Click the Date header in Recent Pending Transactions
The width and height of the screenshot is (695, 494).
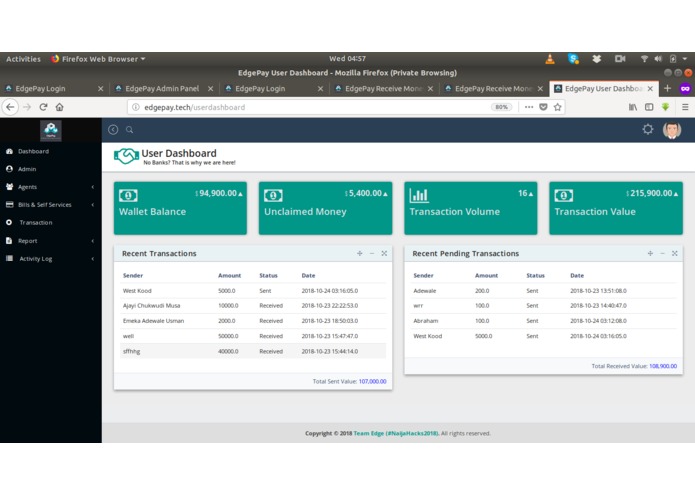tap(577, 276)
